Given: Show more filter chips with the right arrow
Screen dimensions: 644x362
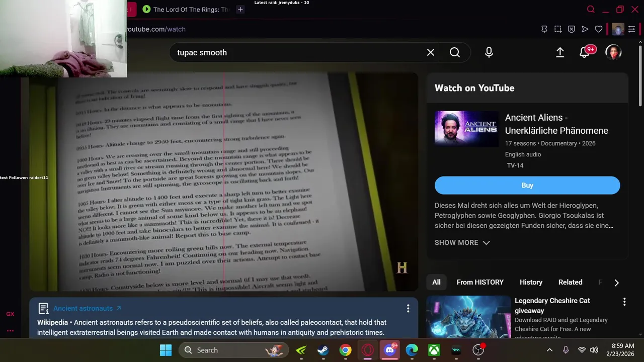Looking at the screenshot, I should tap(616, 283).
